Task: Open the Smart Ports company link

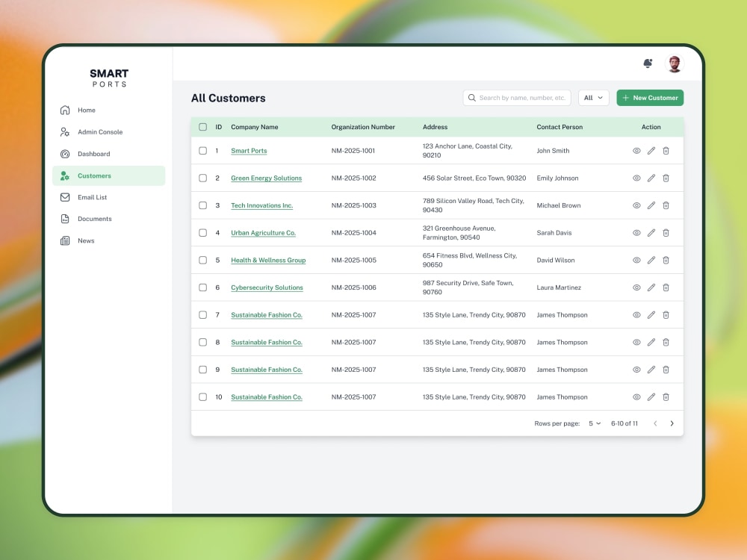Action: (249, 151)
